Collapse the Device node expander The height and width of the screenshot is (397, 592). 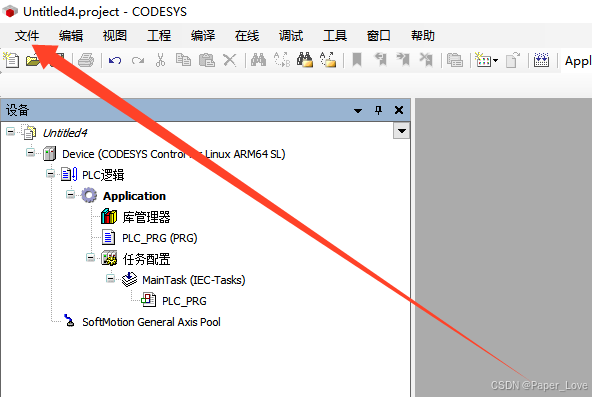30,152
